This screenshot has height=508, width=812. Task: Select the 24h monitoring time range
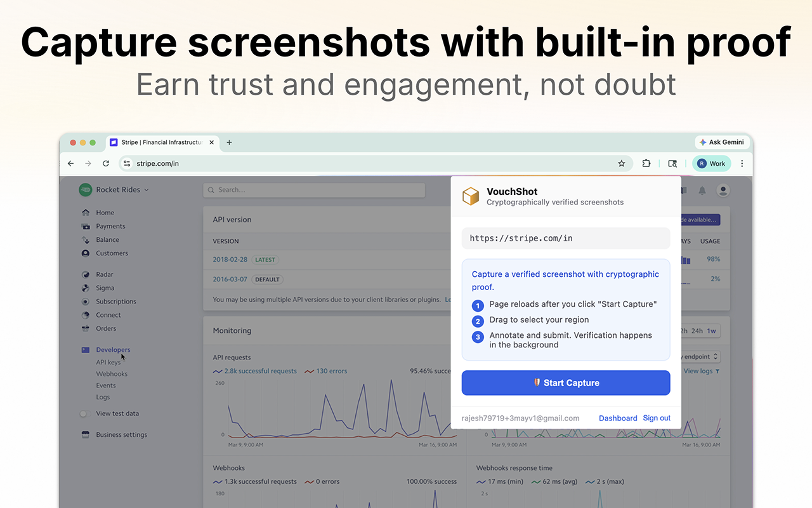tap(697, 331)
